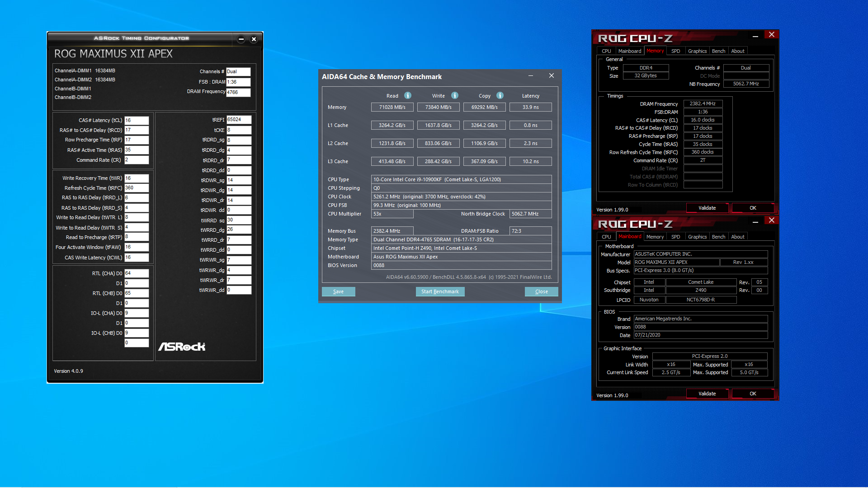
Task: Click the info icon next to Write
Action: click(x=455, y=95)
